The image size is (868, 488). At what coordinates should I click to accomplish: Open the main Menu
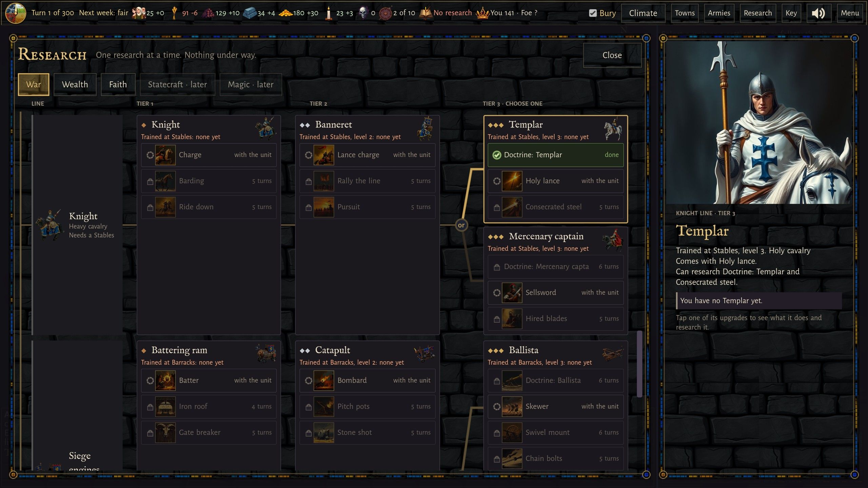850,13
